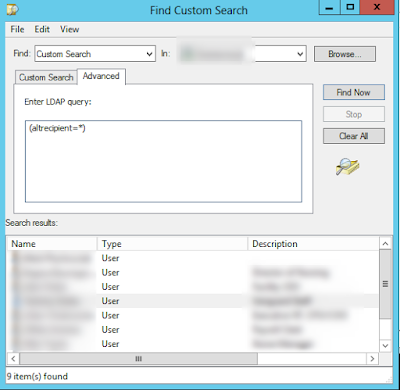Click the results scroll down arrow

pos(385,346)
